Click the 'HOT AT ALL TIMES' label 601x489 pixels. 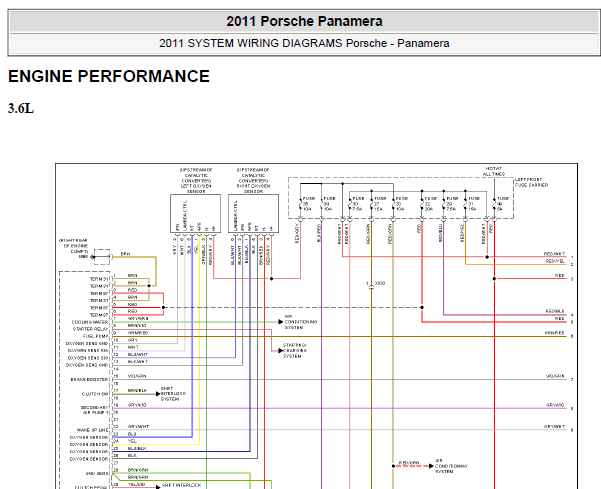point(494,171)
